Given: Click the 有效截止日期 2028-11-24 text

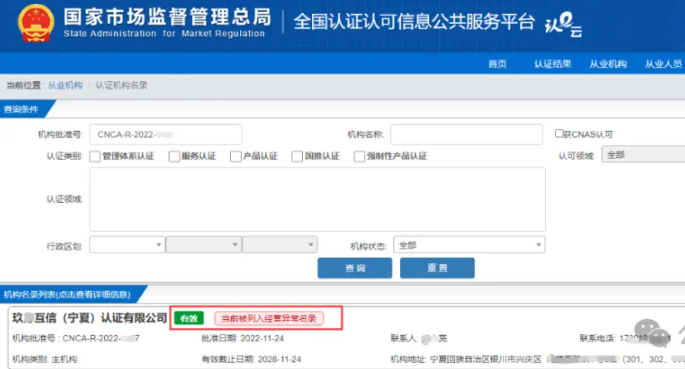Looking at the screenshot, I should 251,359.
